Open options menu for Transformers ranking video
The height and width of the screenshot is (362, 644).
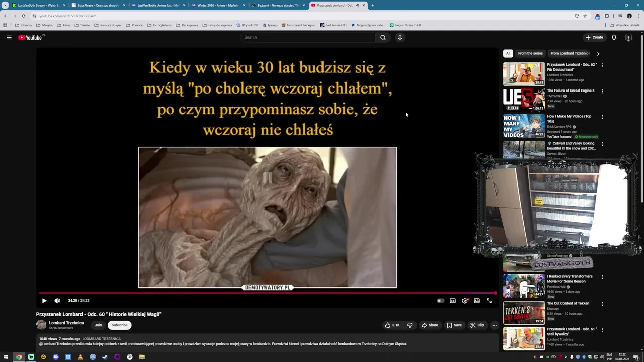pyautogui.click(x=602, y=277)
